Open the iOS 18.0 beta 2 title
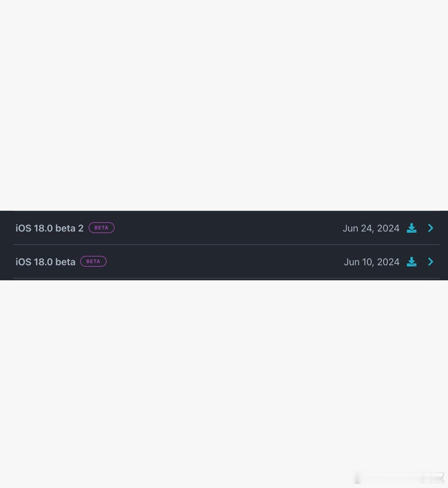Image resolution: width=448 pixels, height=488 pixels. 50,228
